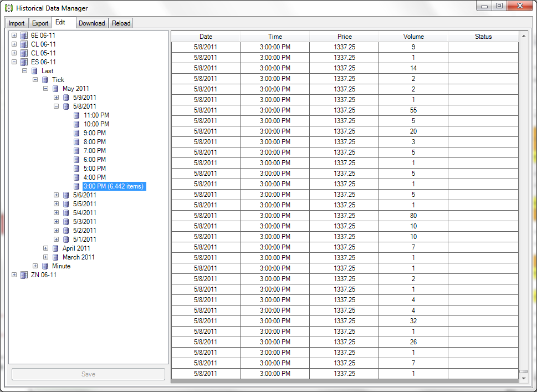Click the 6E 06-11 database icon
The height and width of the screenshot is (392, 537).
click(x=24, y=35)
